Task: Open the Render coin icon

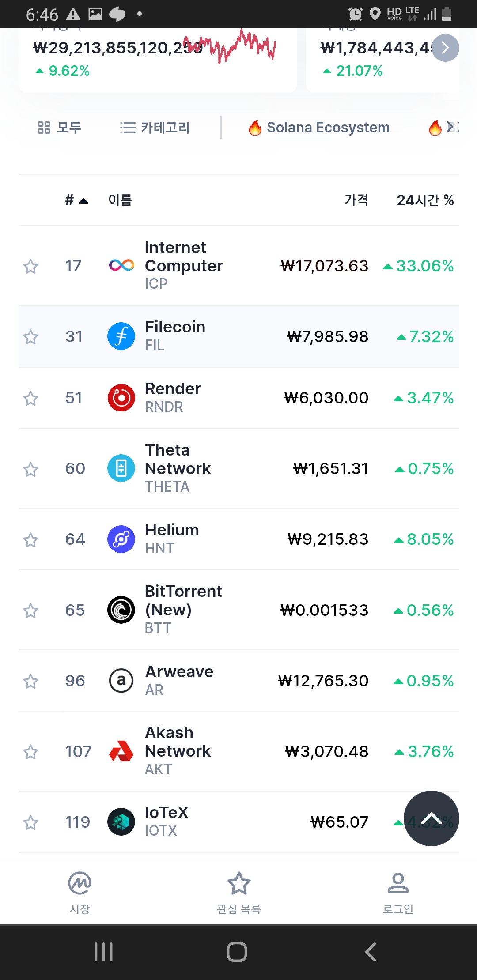Action: (121, 398)
